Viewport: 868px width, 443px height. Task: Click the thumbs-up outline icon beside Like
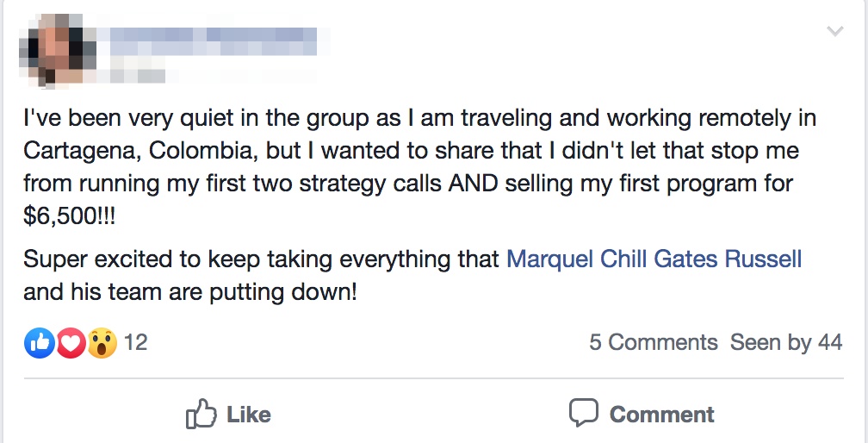tap(201, 415)
